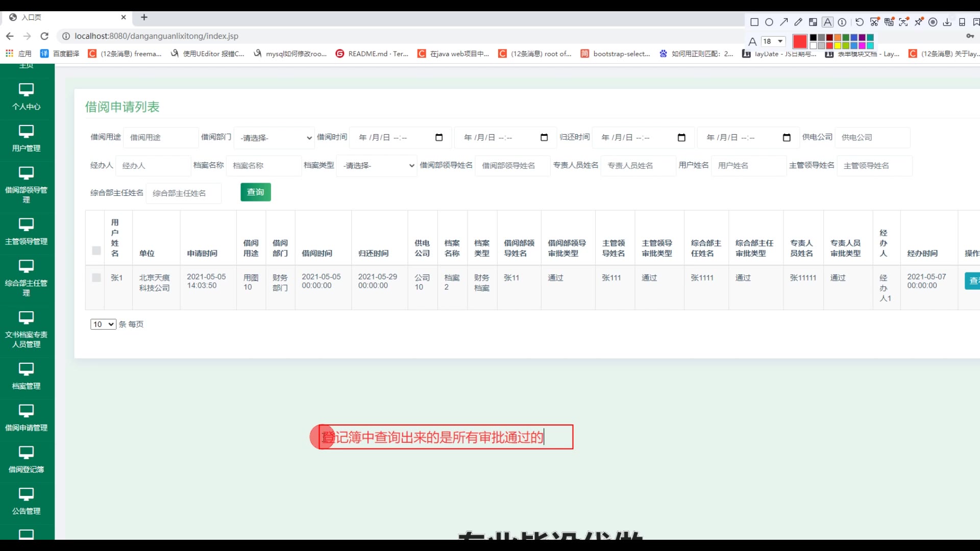Click the pin screenshot icon
980x551 pixels.
[919, 22]
